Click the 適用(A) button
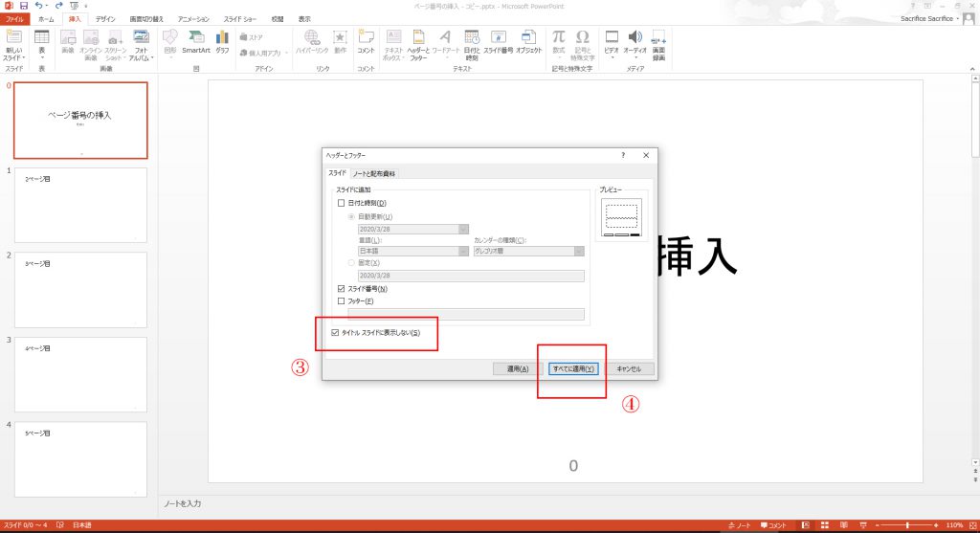 point(518,369)
